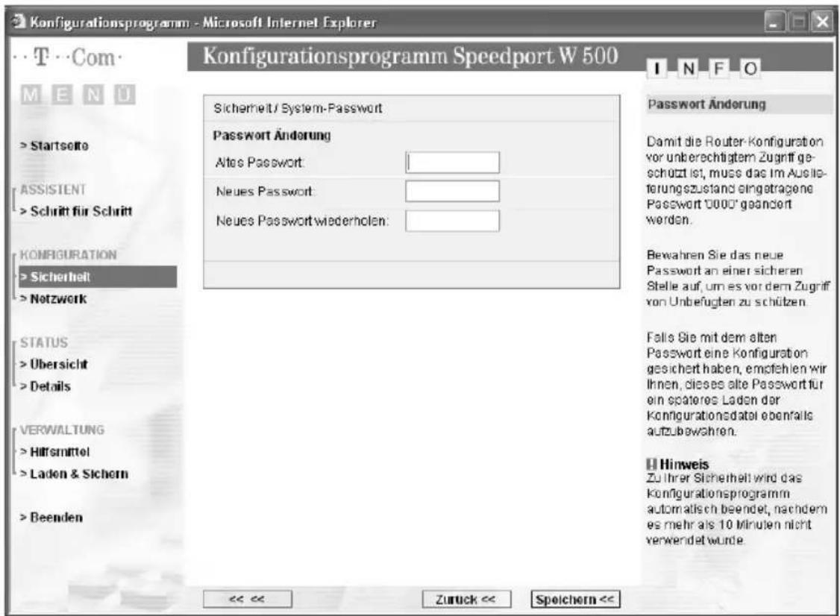Viewport: 840px width, 616px height.
Task: Click the KONFIGURATION section heading
Action: (68, 255)
